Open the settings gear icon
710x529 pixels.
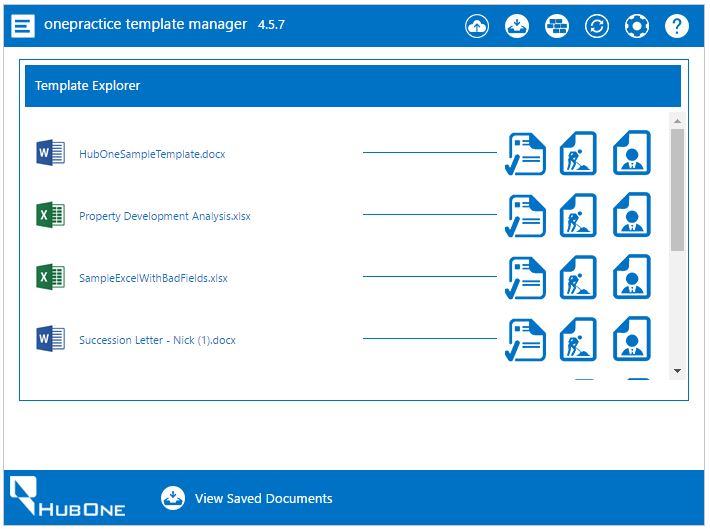[x=637, y=26]
